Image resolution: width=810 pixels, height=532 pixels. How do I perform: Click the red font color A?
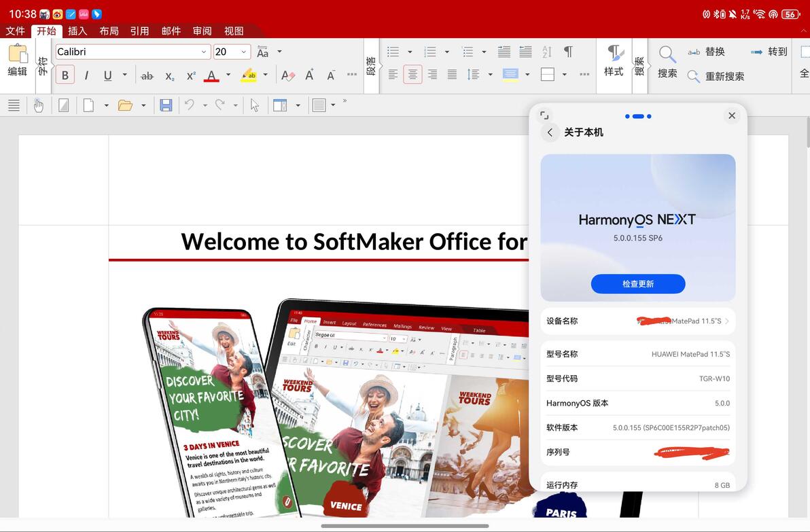(211, 75)
